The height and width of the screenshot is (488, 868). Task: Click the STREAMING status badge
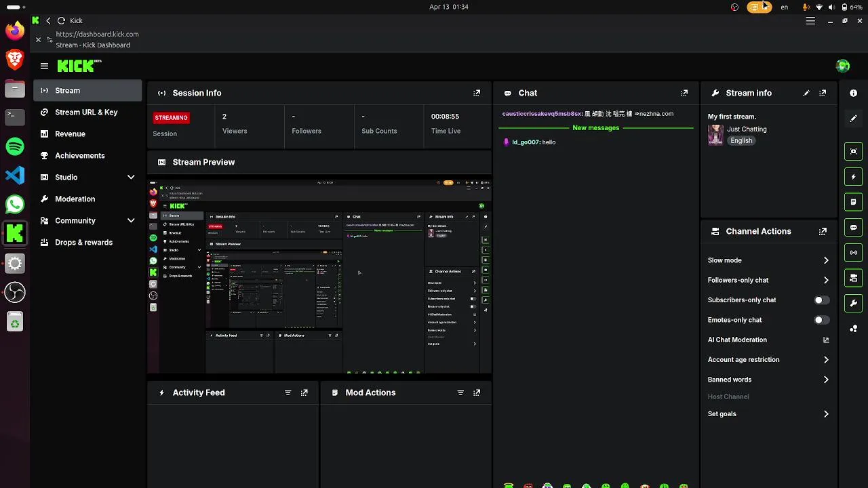coord(171,117)
